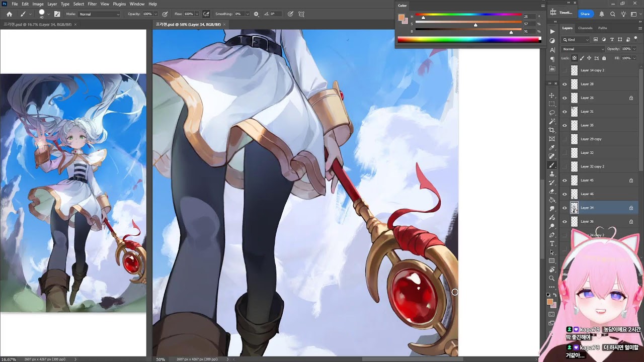Expand the Layers panel Opacity dropdown
This screenshot has width=644, height=362.
(634, 49)
